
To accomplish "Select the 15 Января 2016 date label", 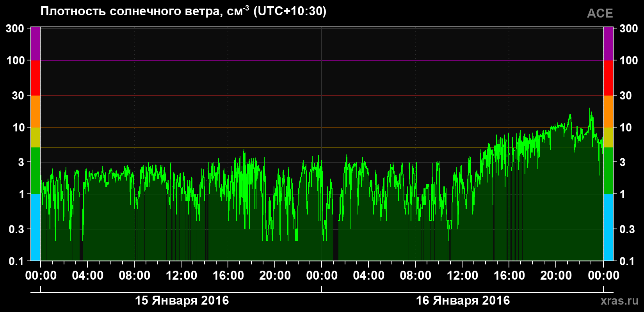I will 182,300.
